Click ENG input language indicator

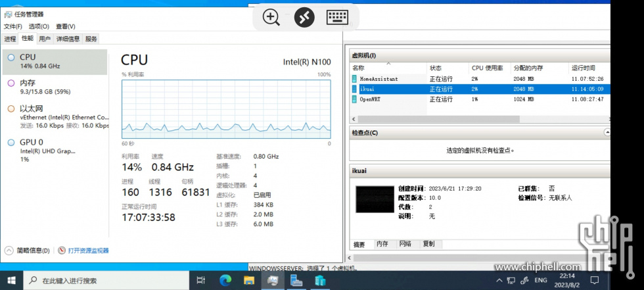(540, 281)
